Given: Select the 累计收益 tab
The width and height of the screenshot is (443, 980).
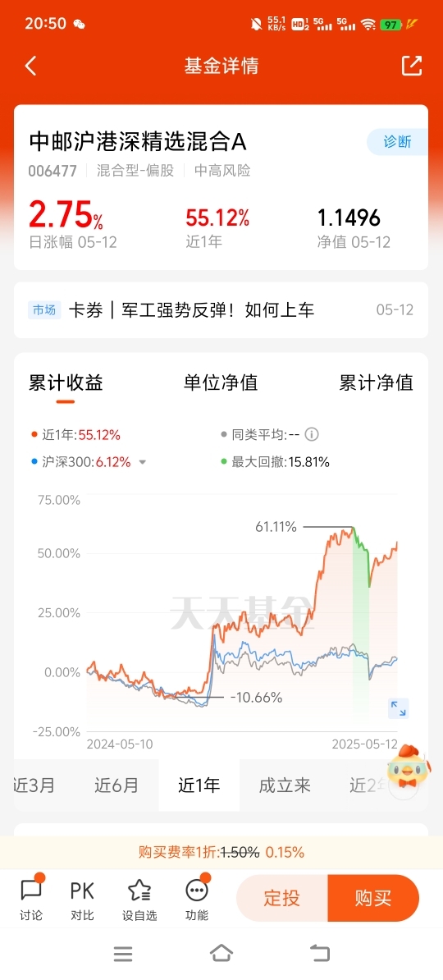Looking at the screenshot, I should click(66, 382).
